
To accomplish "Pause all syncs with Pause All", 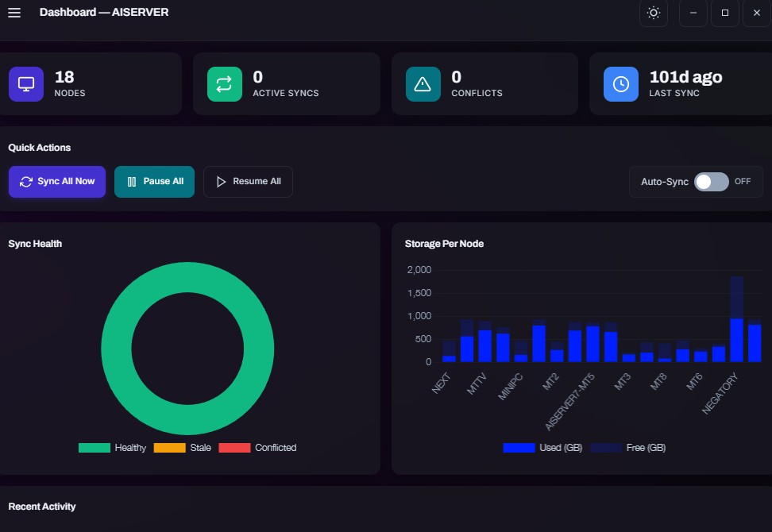I will click(154, 182).
